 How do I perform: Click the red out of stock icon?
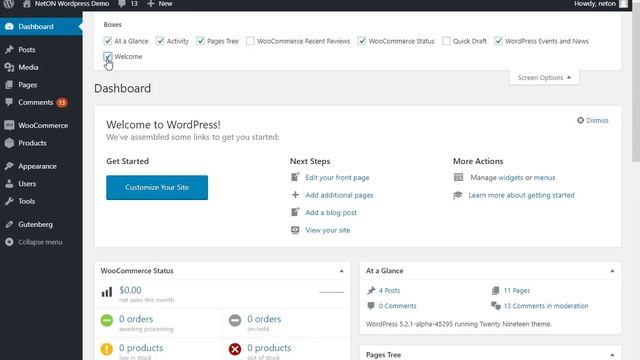click(235, 349)
